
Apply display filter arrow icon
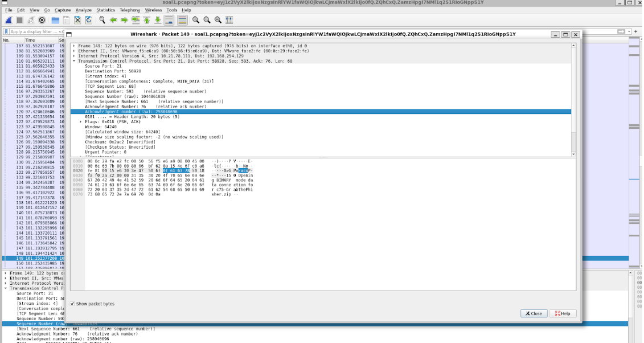click(621, 32)
